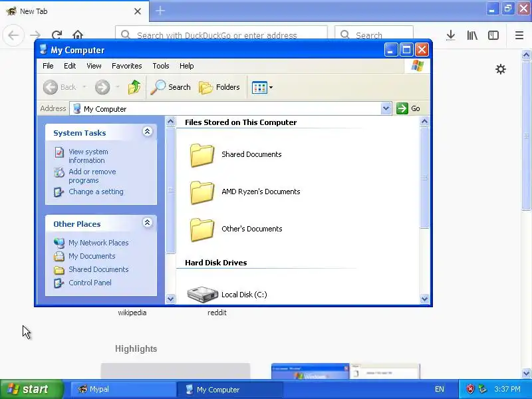Collapse the System Tasks panel
Screen dimensions: 532x399
pyautogui.click(x=147, y=132)
